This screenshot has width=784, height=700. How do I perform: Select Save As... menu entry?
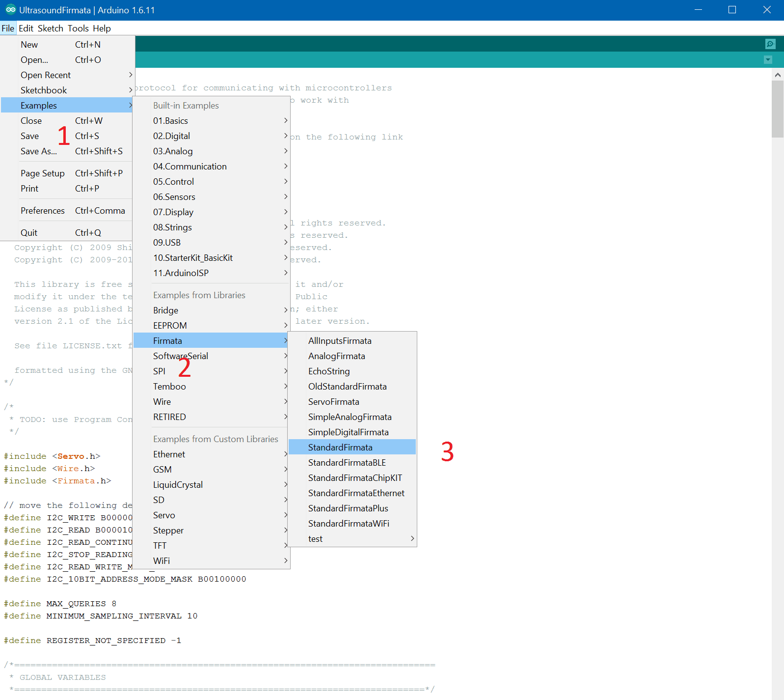[67, 151]
